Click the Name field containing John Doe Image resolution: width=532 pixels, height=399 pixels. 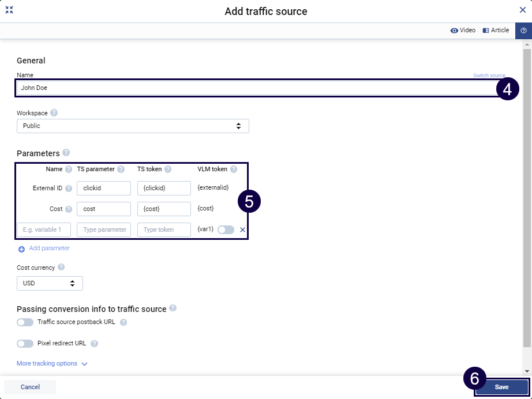[254, 88]
